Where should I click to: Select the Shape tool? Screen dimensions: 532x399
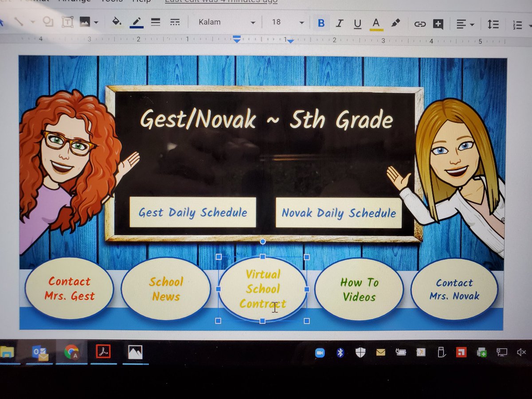[48, 22]
